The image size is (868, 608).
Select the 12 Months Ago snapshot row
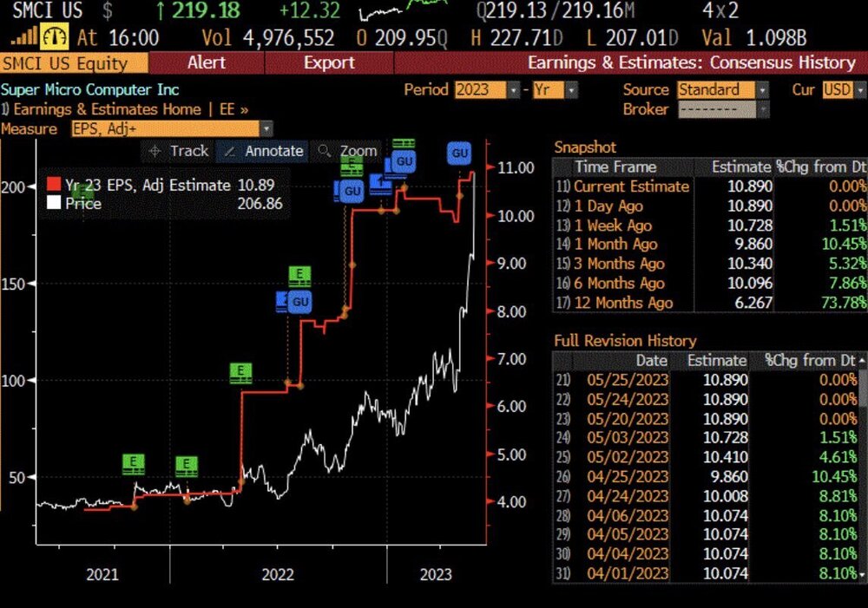click(x=710, y=303)
